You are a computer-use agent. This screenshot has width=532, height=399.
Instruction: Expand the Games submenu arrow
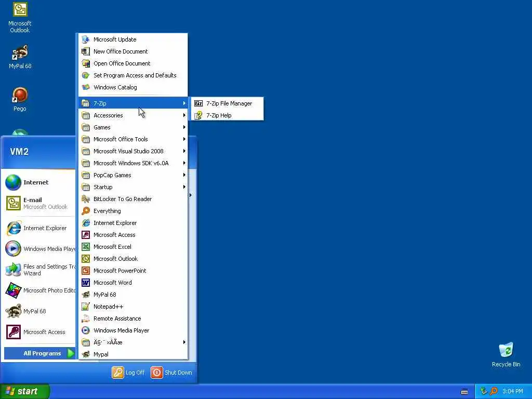pyautogui.click(x=184, y=127)
